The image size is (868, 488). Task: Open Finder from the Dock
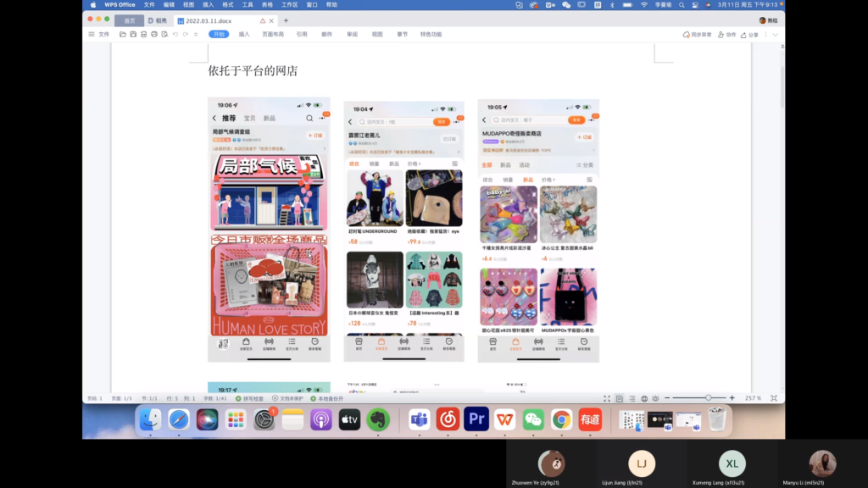pos(150,420)
